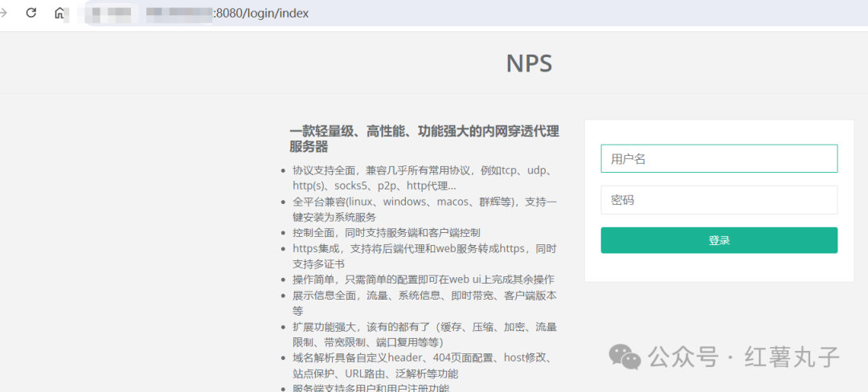Click the heading 一款轻量级、高性能、功能强大的内网穿透代理服务器
868x392 pixels.
[x=424, y=139]
